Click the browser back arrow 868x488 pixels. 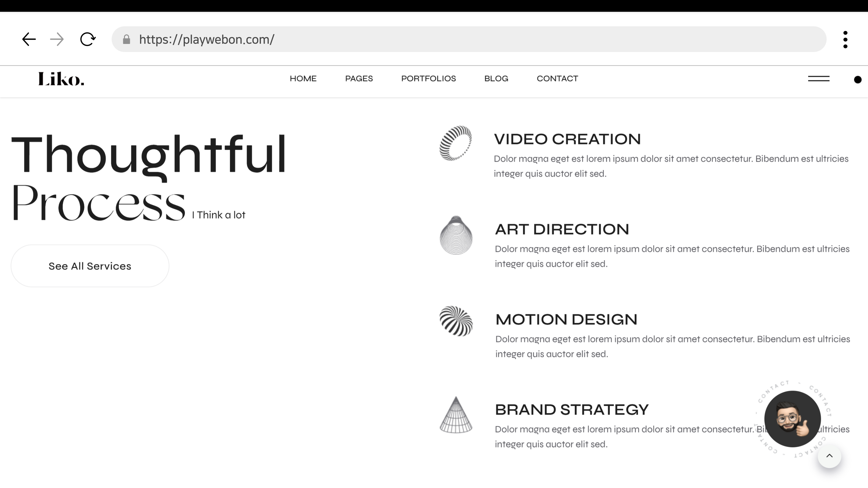point(29,39)
